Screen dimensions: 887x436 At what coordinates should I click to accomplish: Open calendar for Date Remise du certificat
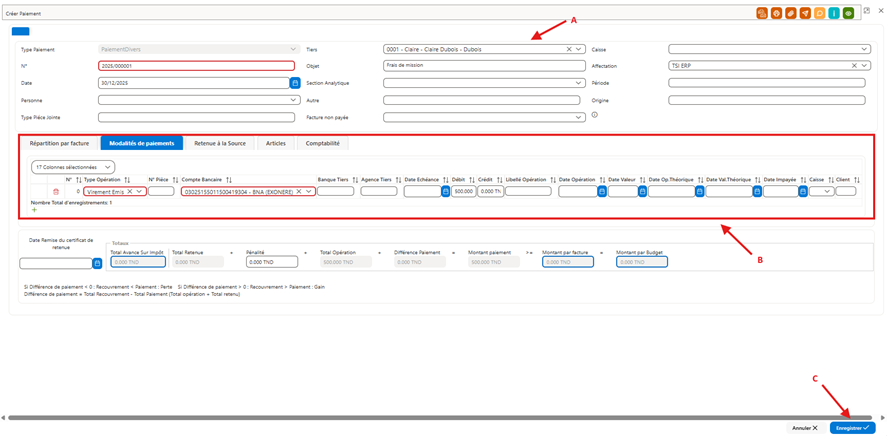(x=97, y=263)
